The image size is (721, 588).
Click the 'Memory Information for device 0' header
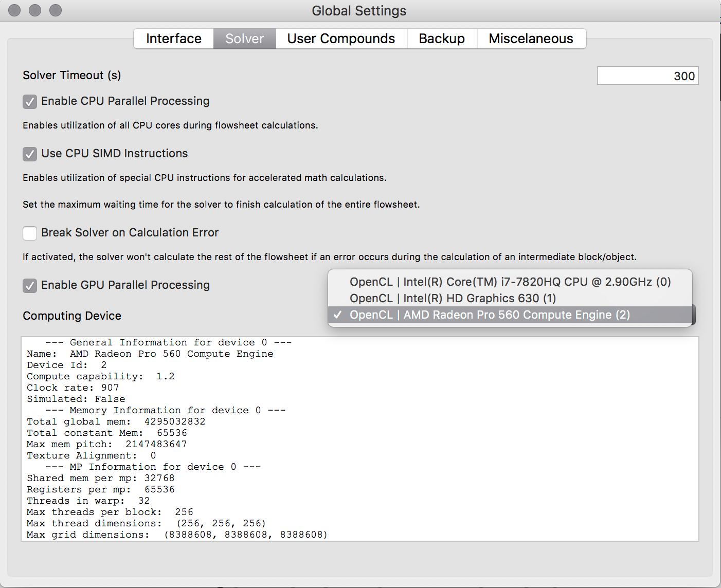tap(166, 410)
